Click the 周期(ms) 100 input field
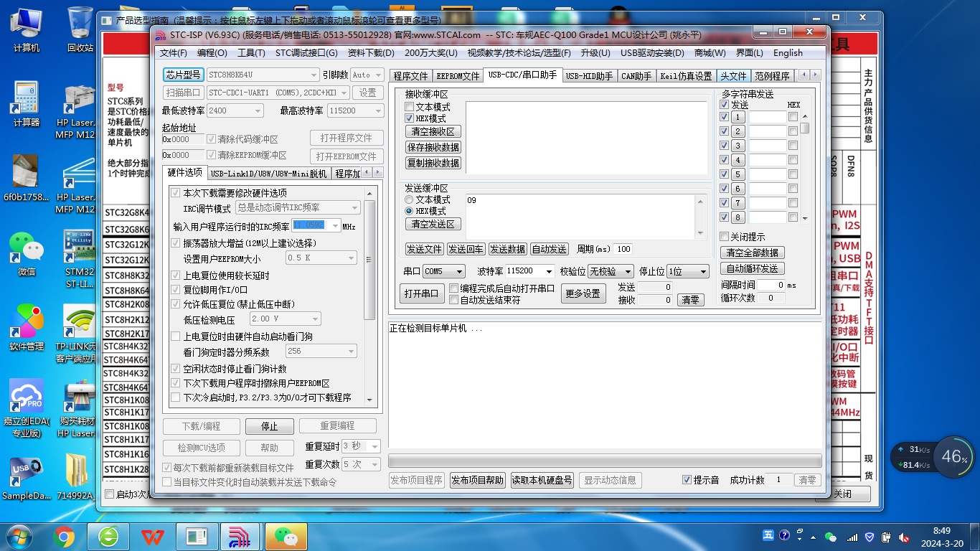980x551 pixels. tap(623, 249)
